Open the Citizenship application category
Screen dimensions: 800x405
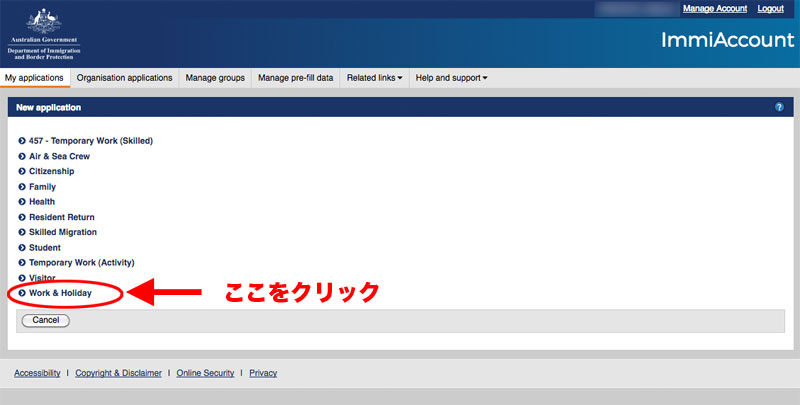tap(52, 171)
